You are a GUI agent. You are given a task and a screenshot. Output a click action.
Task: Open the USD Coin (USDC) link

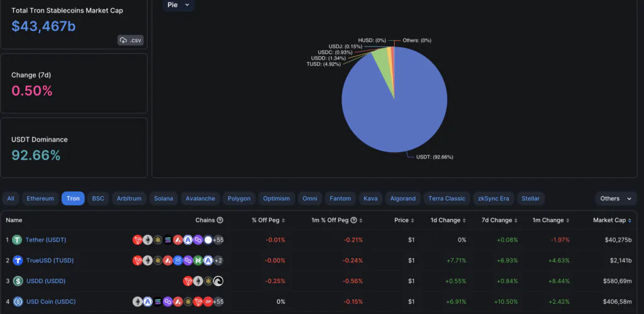point(51,301)
